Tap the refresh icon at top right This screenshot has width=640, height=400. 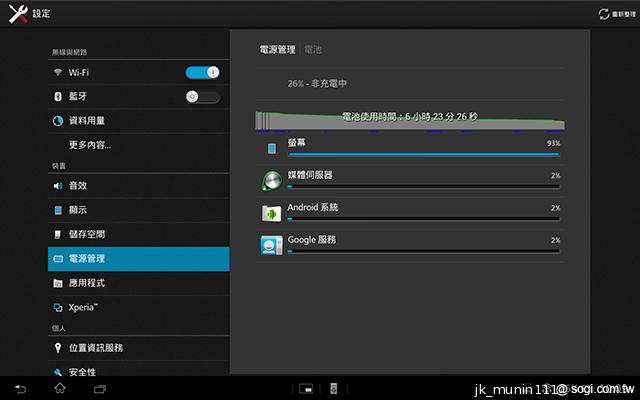coord(604,14)
